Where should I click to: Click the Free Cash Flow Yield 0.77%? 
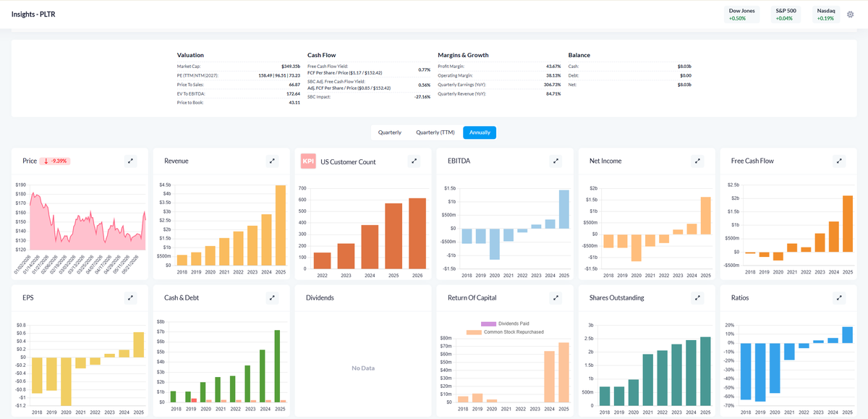pyautogui.click(x=424, y=69)
